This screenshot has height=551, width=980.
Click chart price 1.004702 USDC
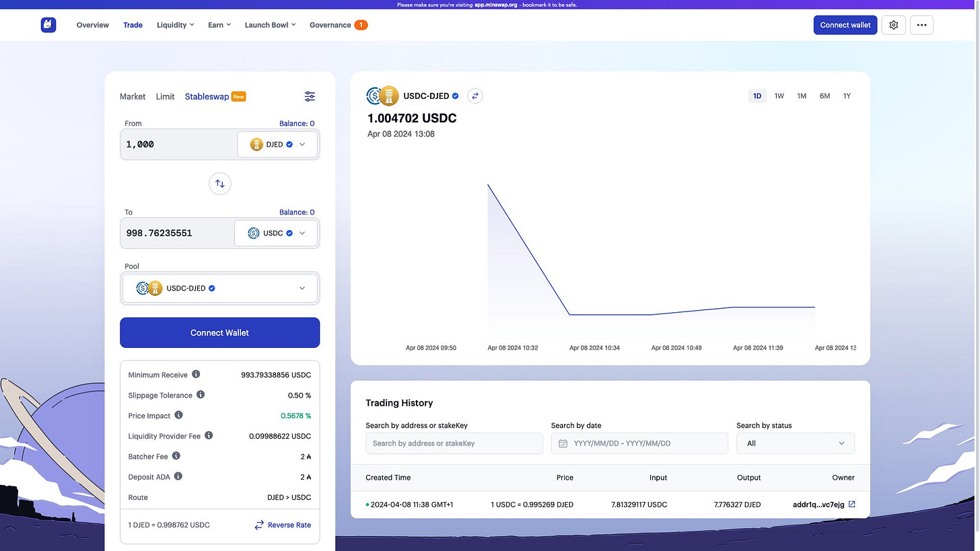412,118
